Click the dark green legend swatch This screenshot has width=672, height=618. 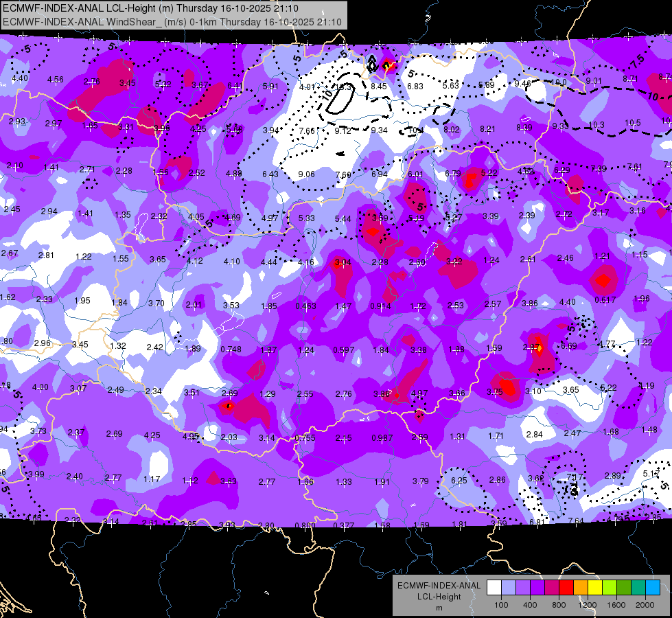[624, 588]
